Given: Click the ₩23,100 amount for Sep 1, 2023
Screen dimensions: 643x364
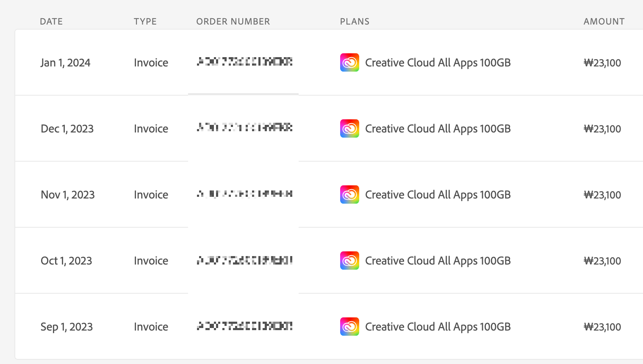Looking at the screenshot, I should (x=602, y=327).
